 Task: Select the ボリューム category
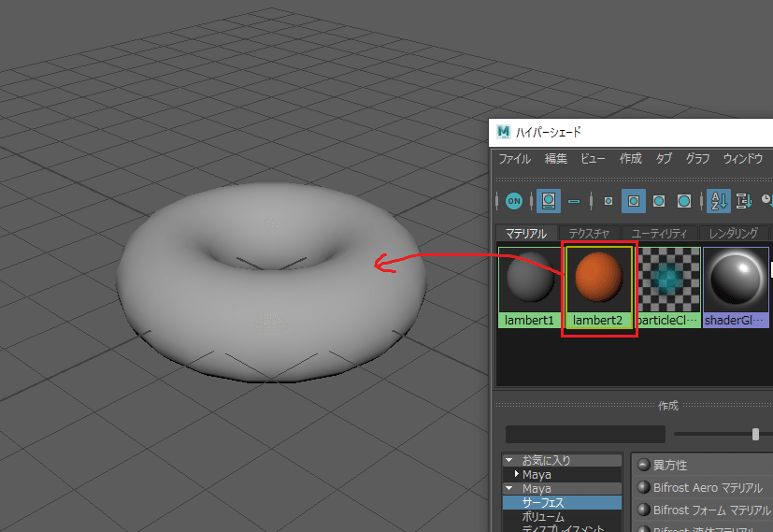(x=562, y=517)
